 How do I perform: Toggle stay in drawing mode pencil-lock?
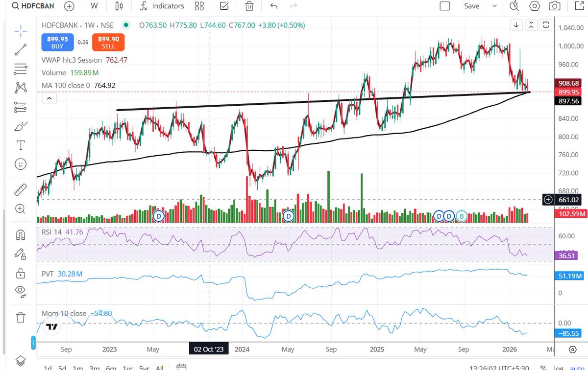[x=21, y=254]
